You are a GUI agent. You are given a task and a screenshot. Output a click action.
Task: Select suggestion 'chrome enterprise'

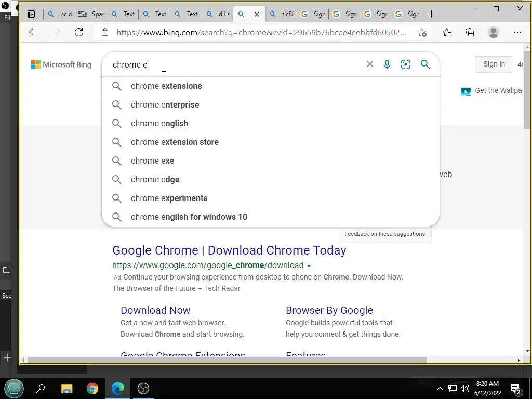coord(270,104)
